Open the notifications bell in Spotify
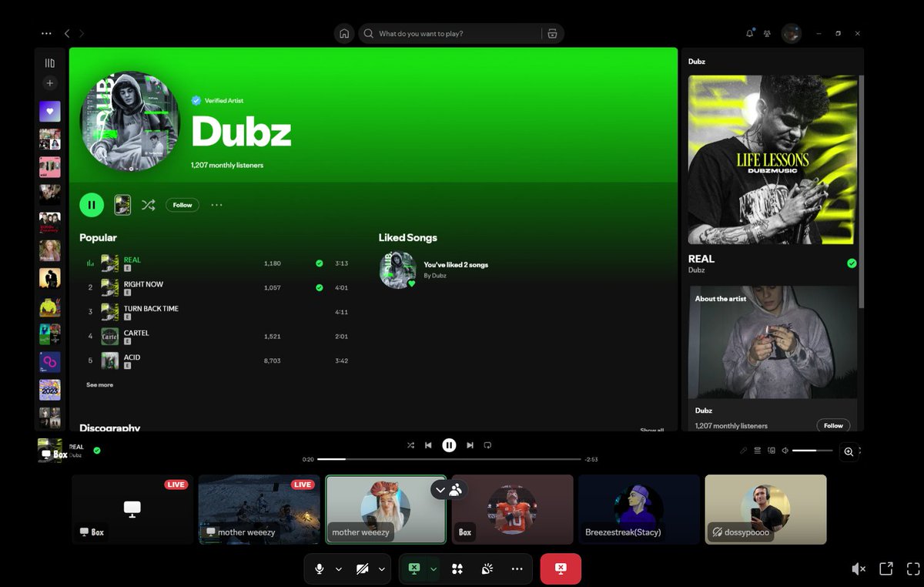 point(750,33)
